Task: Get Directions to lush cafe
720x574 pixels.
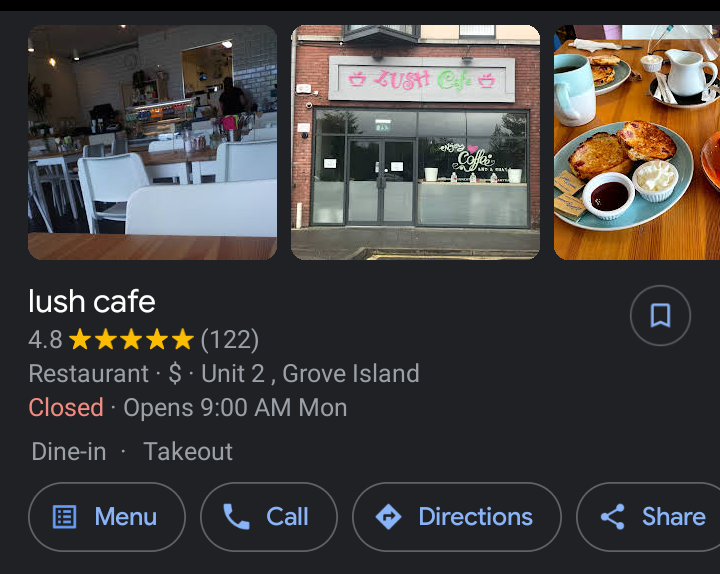Action: [457, 517]
